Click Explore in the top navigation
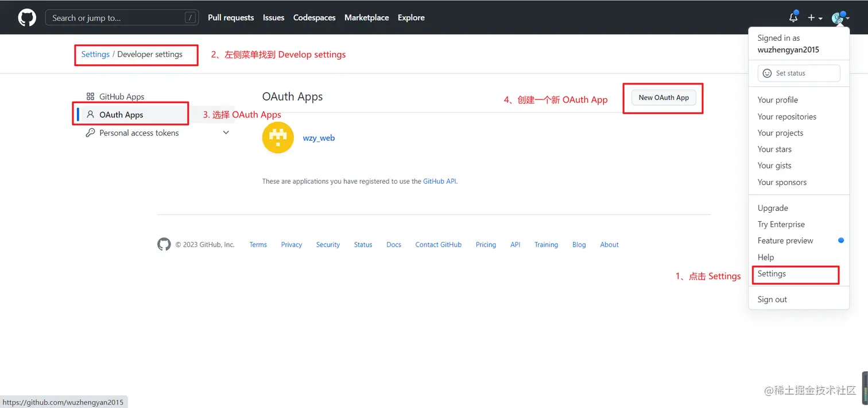Screen dimensions: 868x408 (x=410, y=17)
